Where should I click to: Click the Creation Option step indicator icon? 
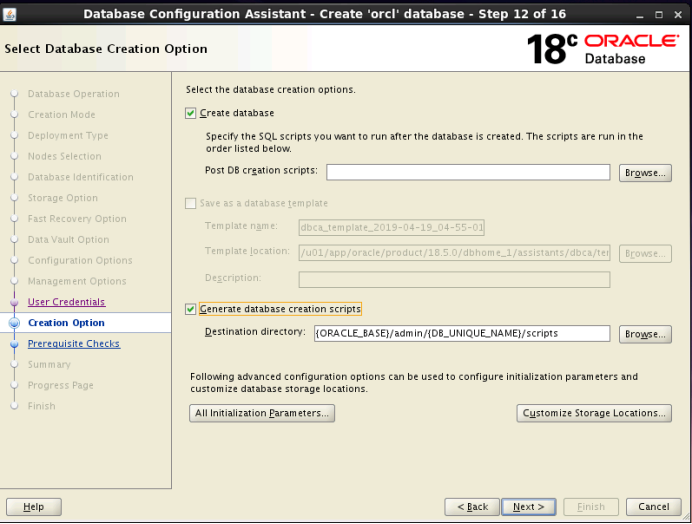tap(14, 323)
